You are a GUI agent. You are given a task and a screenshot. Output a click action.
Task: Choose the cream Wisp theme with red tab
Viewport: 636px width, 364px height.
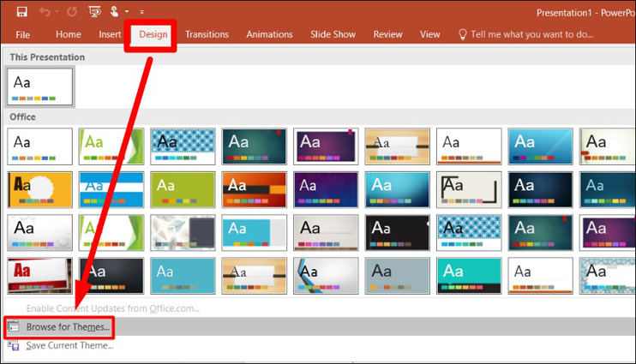[607, 146]
